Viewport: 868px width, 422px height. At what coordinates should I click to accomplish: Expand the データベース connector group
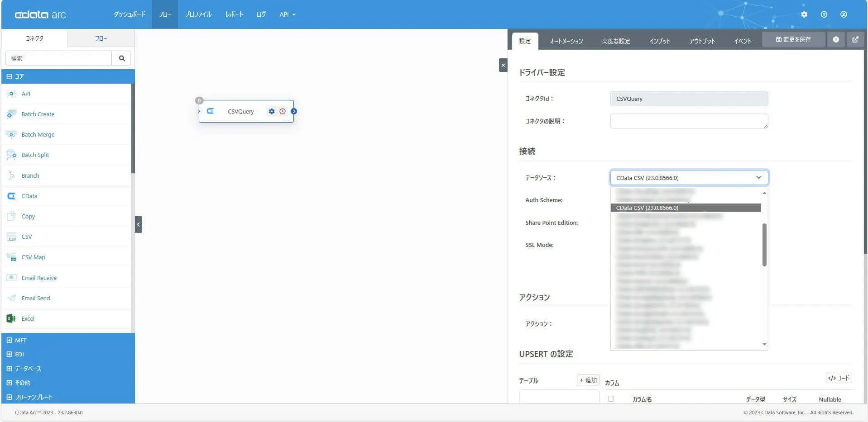tap(9, 369)
